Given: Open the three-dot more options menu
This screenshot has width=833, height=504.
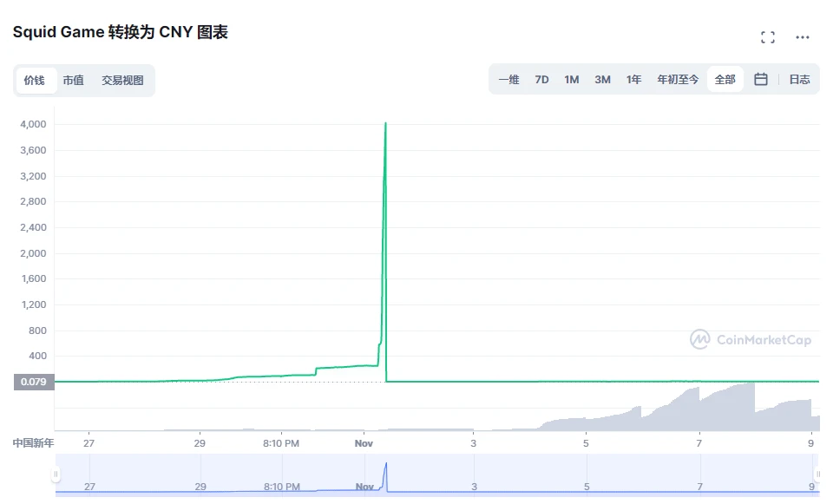Looking at the screenshot, I should (802, 37).
